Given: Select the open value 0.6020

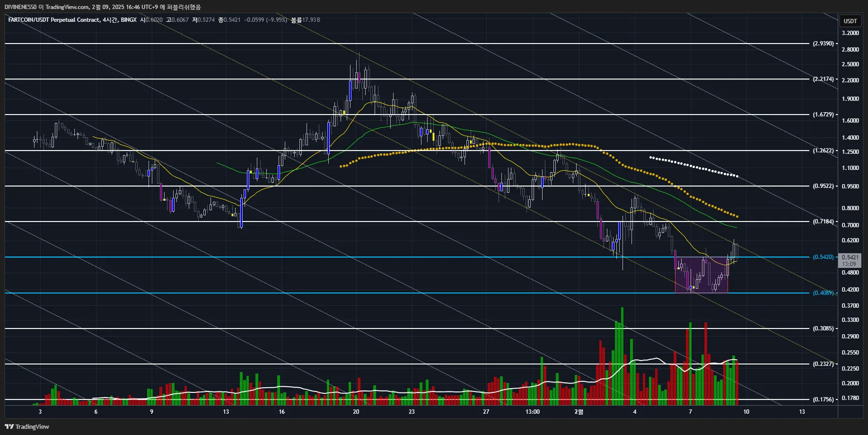Looking at the screenshot, I should click(x=154, y=20).
